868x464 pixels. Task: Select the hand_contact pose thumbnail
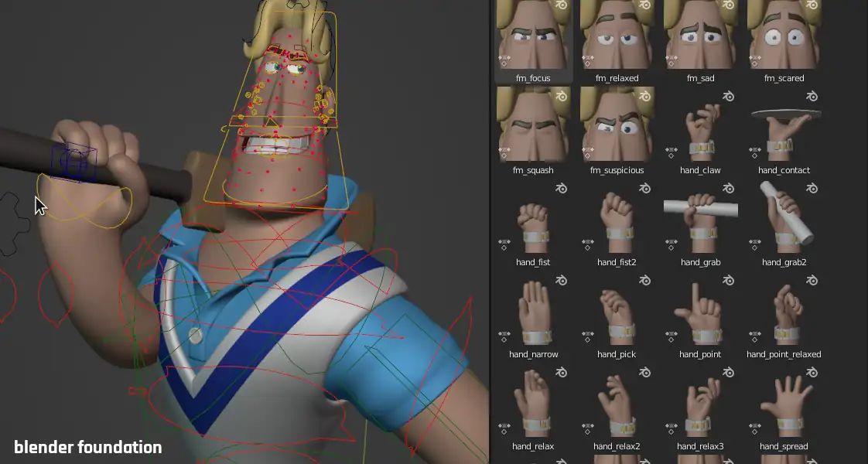(784, 125)
